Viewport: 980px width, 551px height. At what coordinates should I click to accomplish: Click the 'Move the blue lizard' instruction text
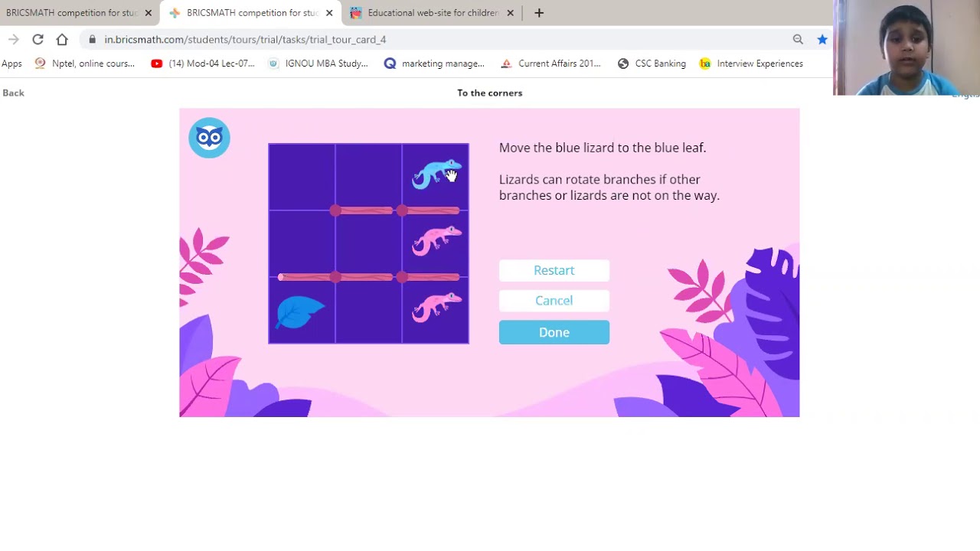[x=603, y=148]
